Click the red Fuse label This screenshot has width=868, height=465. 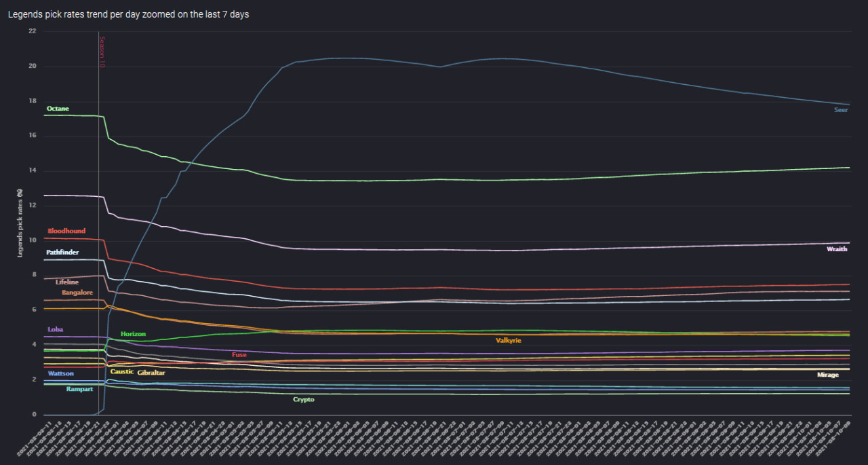coord(239,354)
